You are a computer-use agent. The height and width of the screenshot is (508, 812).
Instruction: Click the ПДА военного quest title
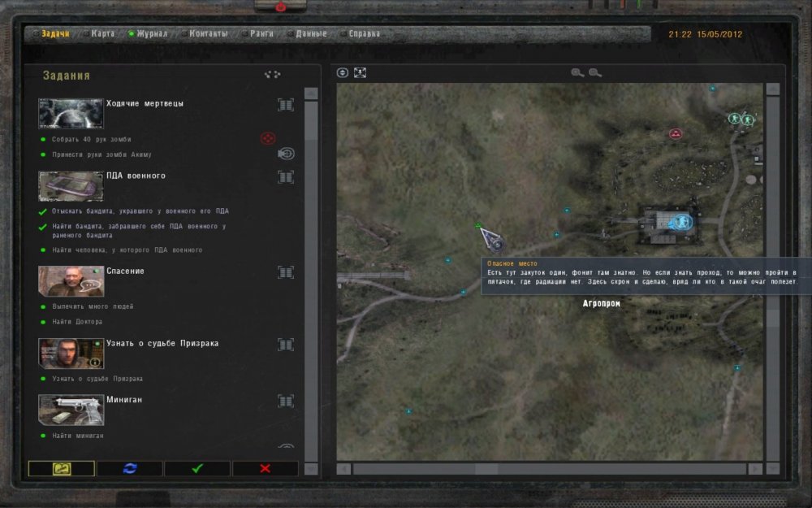pyautogui.click(x=136, y=176)
